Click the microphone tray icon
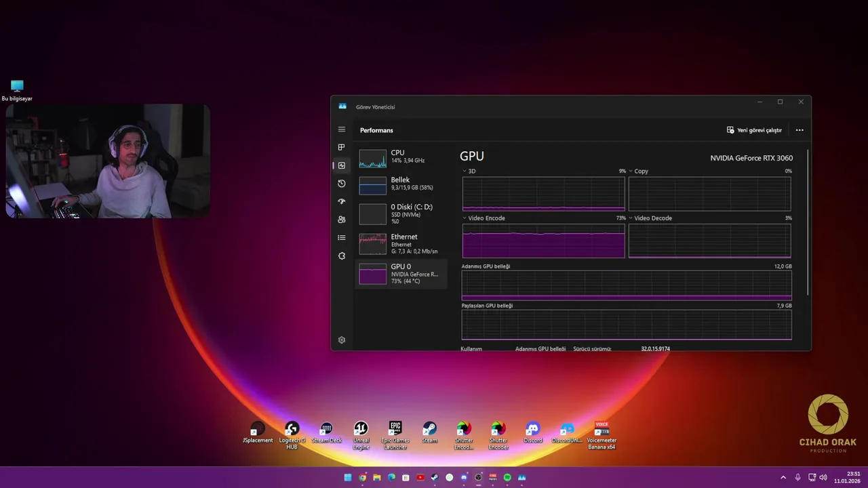Viewport: 868px width, 488px height. coord(798,477)
